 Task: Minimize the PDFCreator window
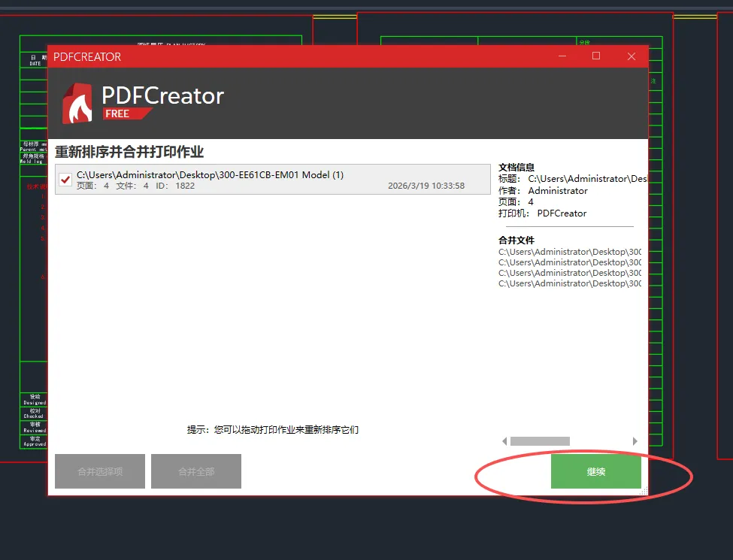click(x=562, y=56)
